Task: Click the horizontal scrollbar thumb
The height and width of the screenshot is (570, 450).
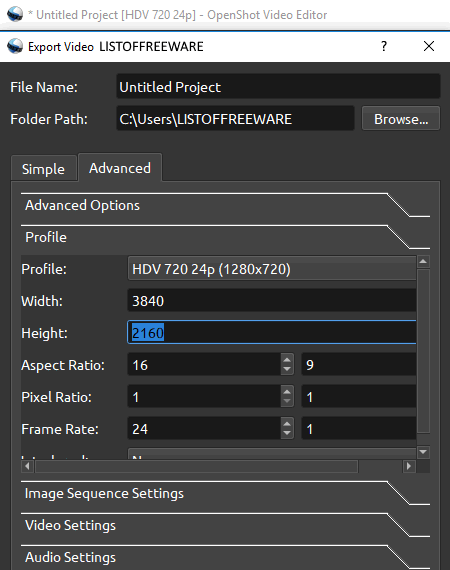Action: click(x=196, y=466)
